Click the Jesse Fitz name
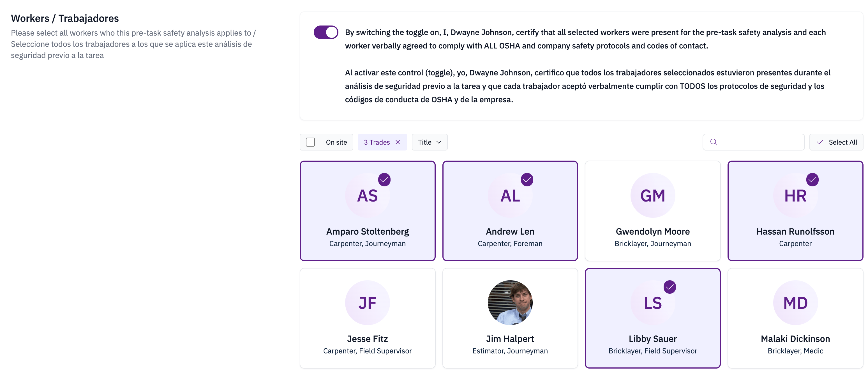Viewport: 868px width, 375px height. pyautogui.click(x=367, y=339)
